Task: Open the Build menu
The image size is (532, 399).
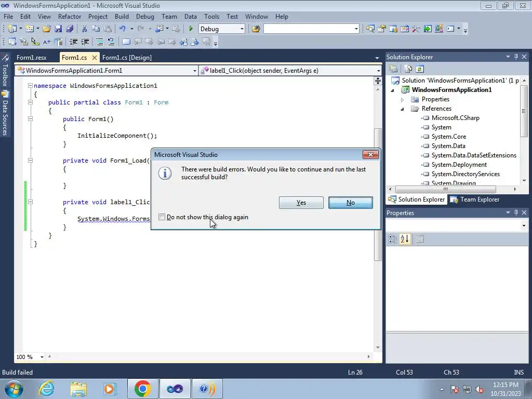Action: coord(122,16)
